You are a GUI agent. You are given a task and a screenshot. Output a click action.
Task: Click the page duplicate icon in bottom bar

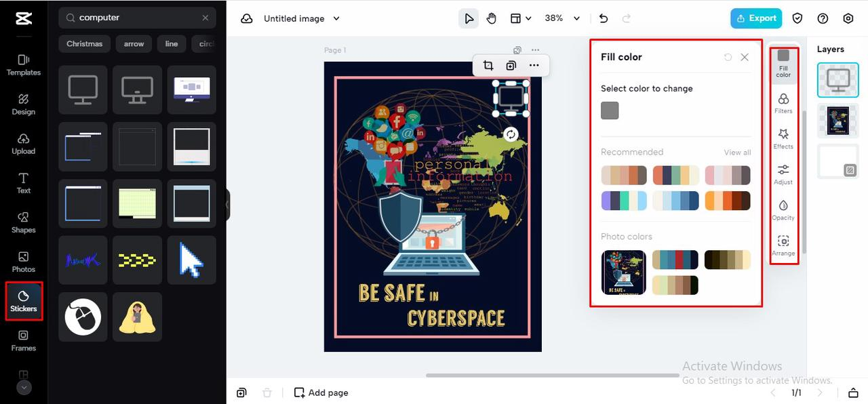[242, 392]
